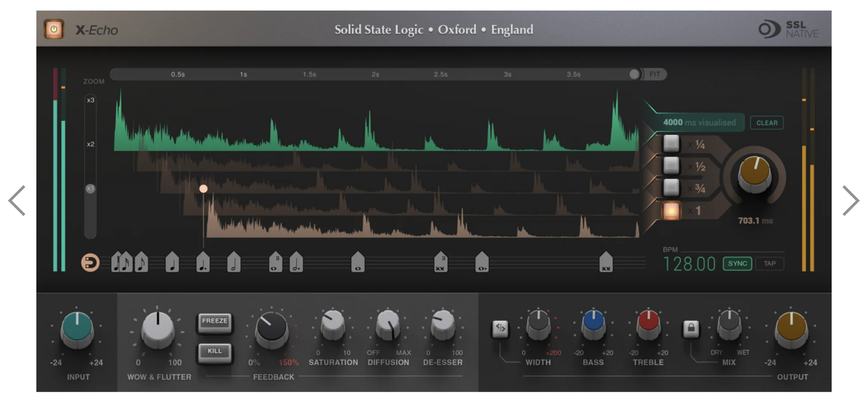The image size is (868, 398).
Task: Select the half note marker
Action: click(x=233, y=263)
